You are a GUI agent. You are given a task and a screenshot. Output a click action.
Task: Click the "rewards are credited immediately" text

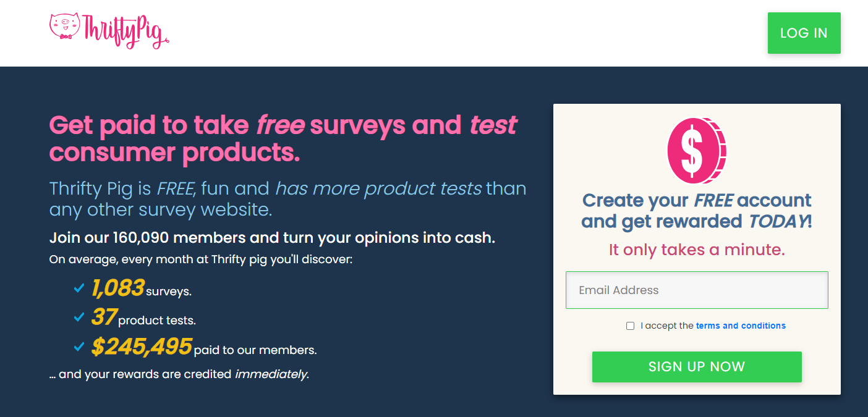[179, 374]
